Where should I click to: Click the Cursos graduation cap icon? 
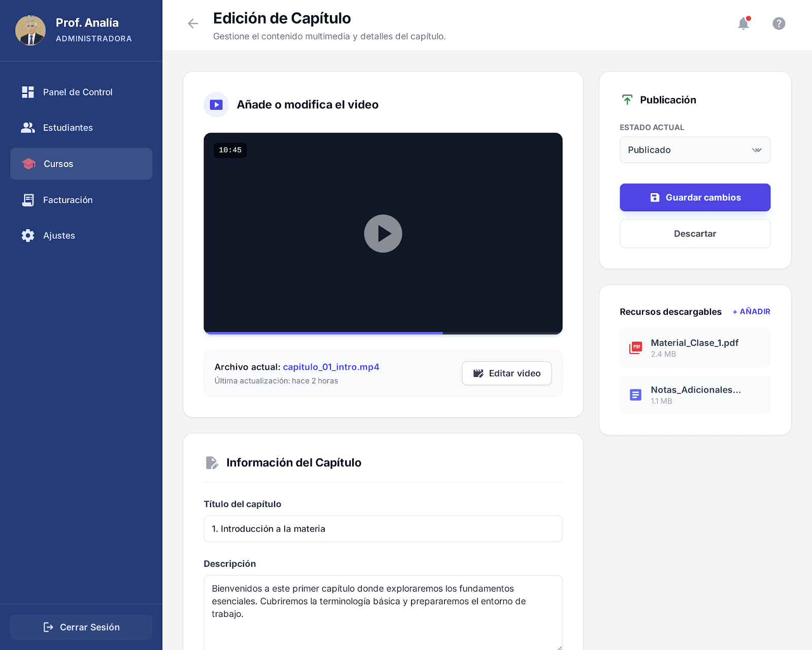(x=29, y=164)
